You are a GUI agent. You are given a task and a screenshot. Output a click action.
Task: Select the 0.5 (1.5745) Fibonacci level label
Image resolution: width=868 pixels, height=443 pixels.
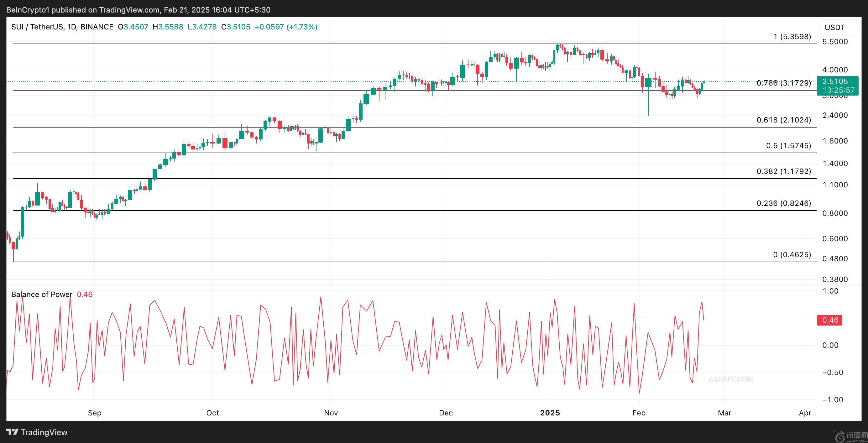pyautogui.click(x=788, y=146)
